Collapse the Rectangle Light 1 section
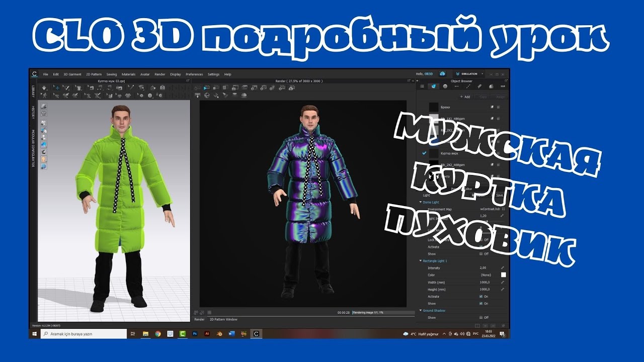 (421, 261)
